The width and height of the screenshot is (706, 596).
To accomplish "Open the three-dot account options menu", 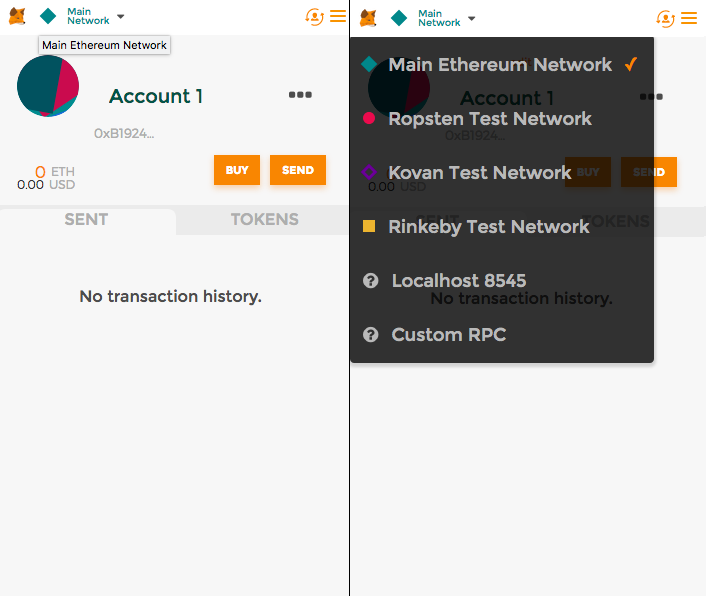I will click(300, 95).
